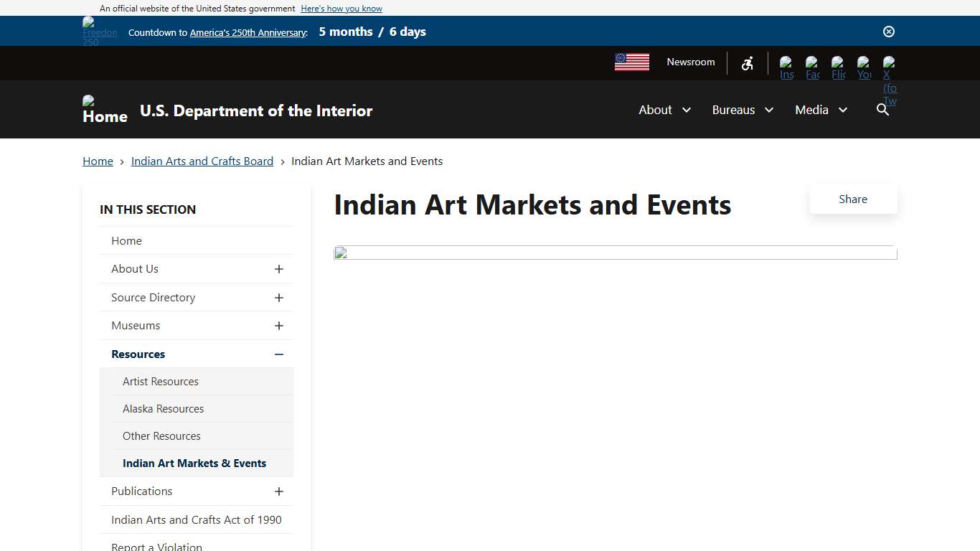
Task: Click the search magnifier icon
Action: coord(882,110)
